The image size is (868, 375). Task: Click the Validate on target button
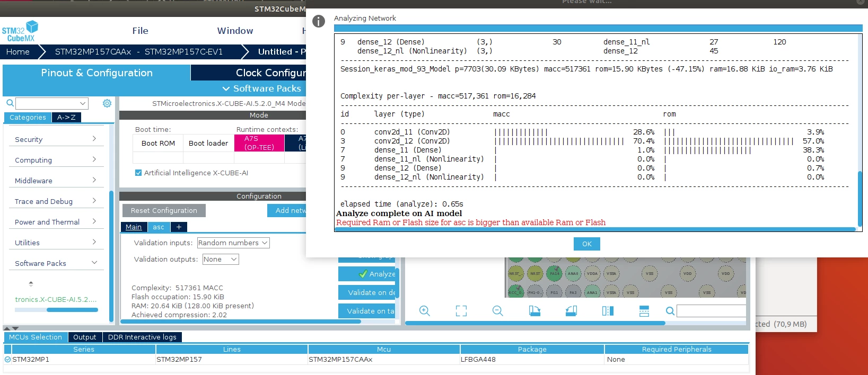[x=367, y=311]
